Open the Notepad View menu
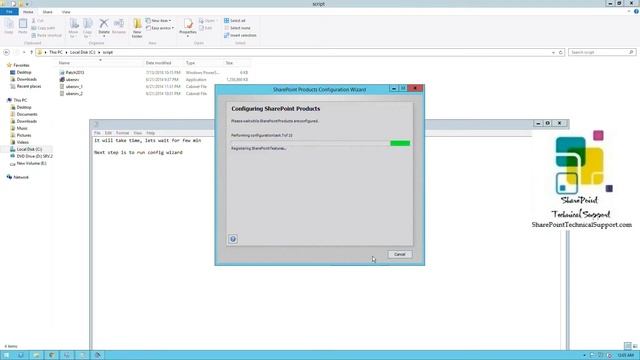 click(138, 133)
